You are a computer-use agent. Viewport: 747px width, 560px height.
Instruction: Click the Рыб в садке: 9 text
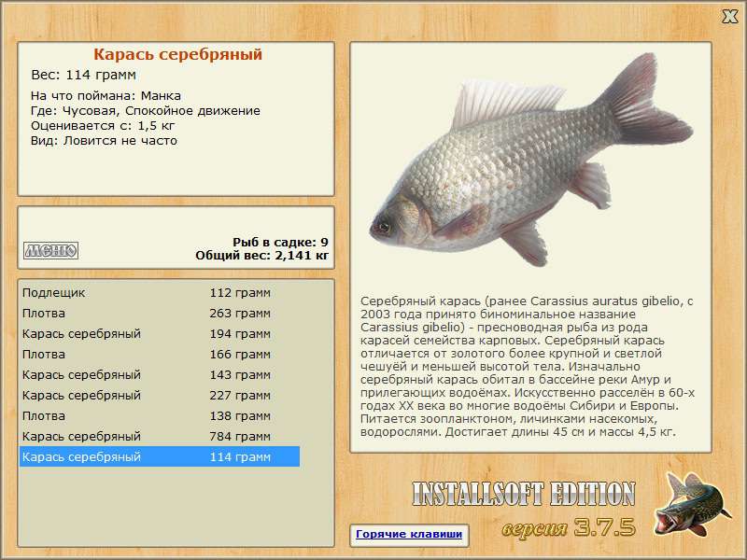(281, 243)
